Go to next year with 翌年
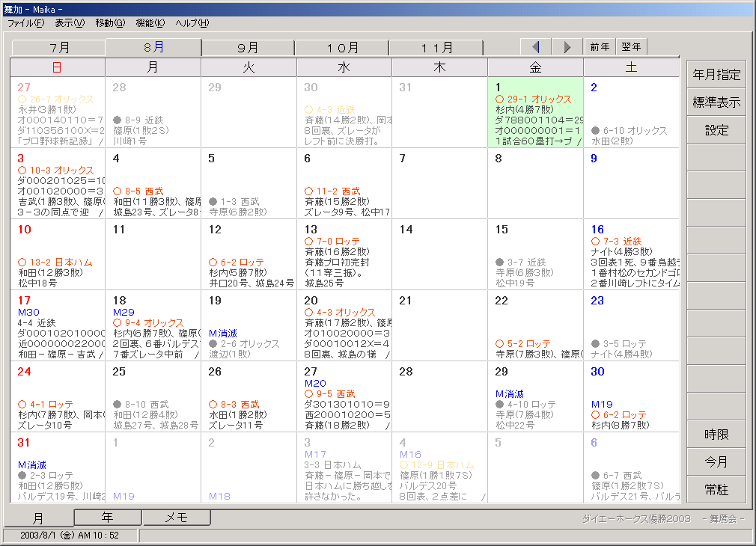The height and width of the screenshot is (546, 756). click(x=631, y=46)
